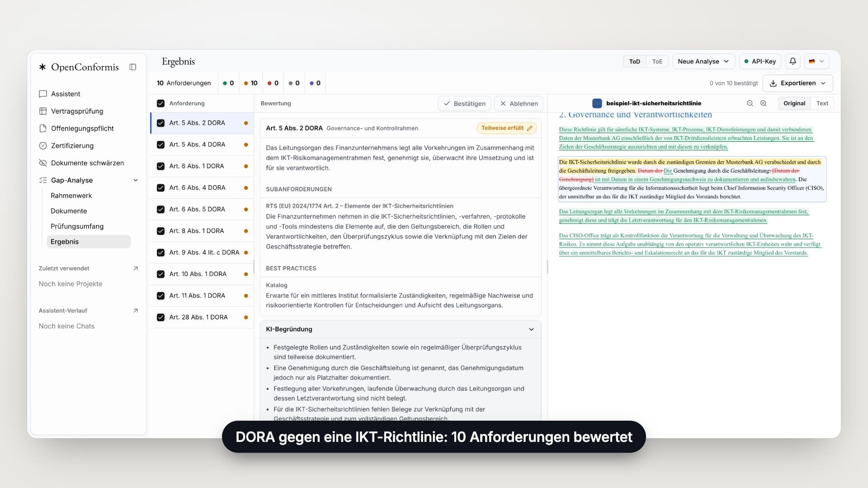
Task: Open arrow next to Zuletzt verwendet
Action: pyautogui.click(x=136, y=268)
